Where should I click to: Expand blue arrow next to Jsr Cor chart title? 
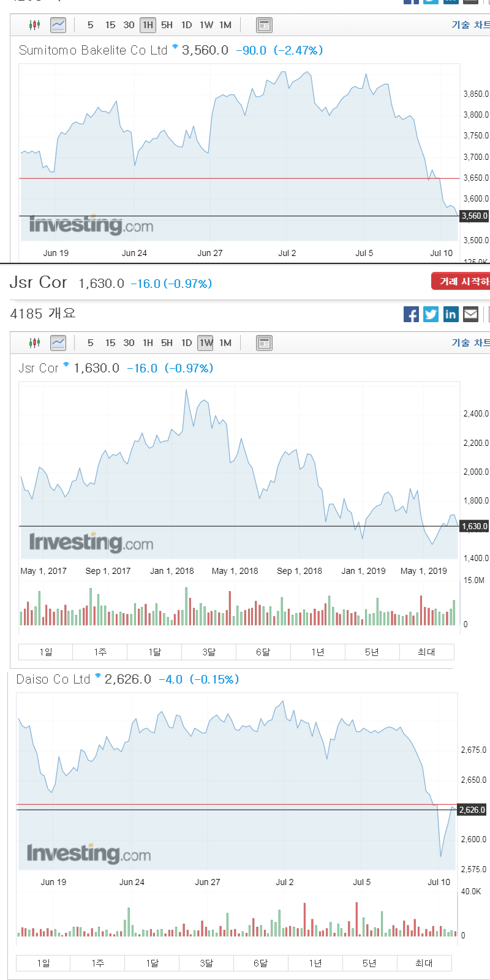tap(66, 364)
